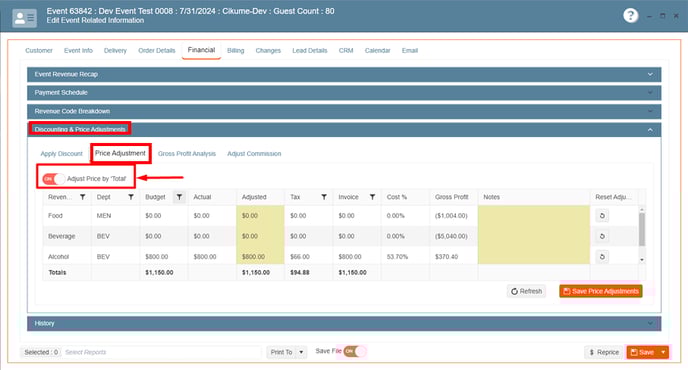688x370 pixels.
Task: Click the orange Save button
Action: pos(643,352)
